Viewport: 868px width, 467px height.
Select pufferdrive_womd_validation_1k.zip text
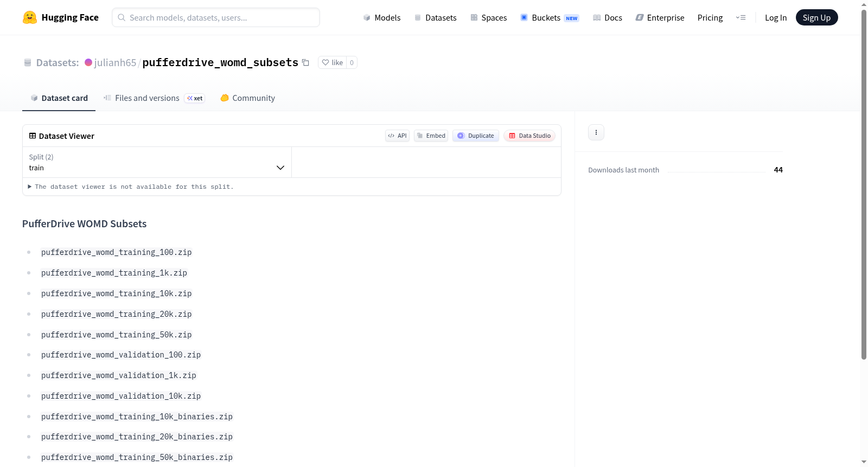coord(119,375)
